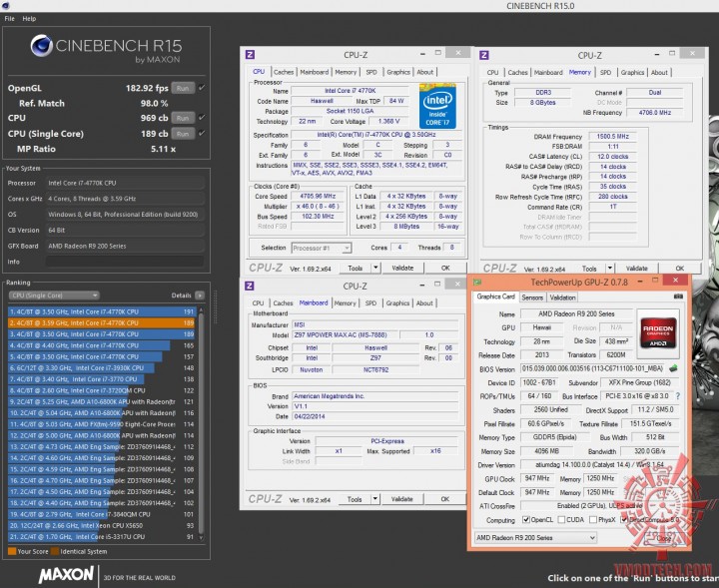
Task: Run the OpenGL benchmark
Action: pos(183,88)
